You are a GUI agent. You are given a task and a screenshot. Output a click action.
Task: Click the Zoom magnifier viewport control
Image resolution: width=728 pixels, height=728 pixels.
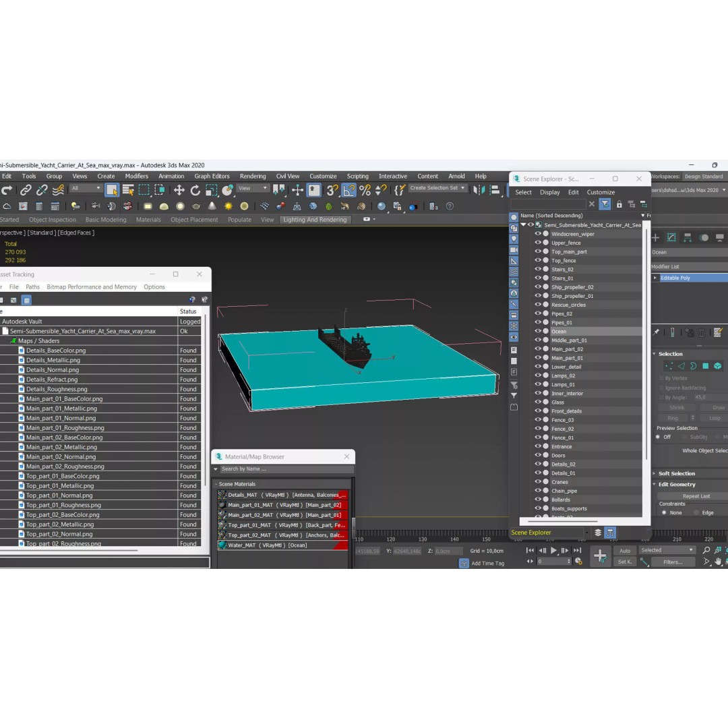(x=706, y=550)
